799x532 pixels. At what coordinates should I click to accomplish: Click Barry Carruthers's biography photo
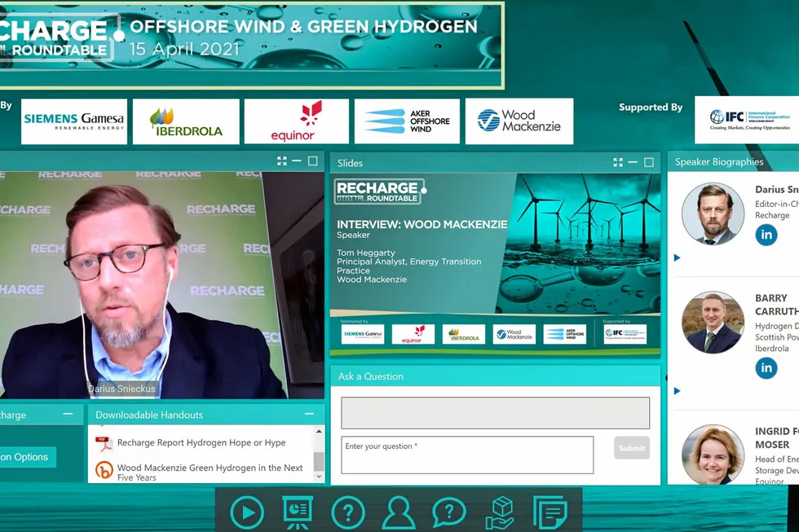pos(713,323)
